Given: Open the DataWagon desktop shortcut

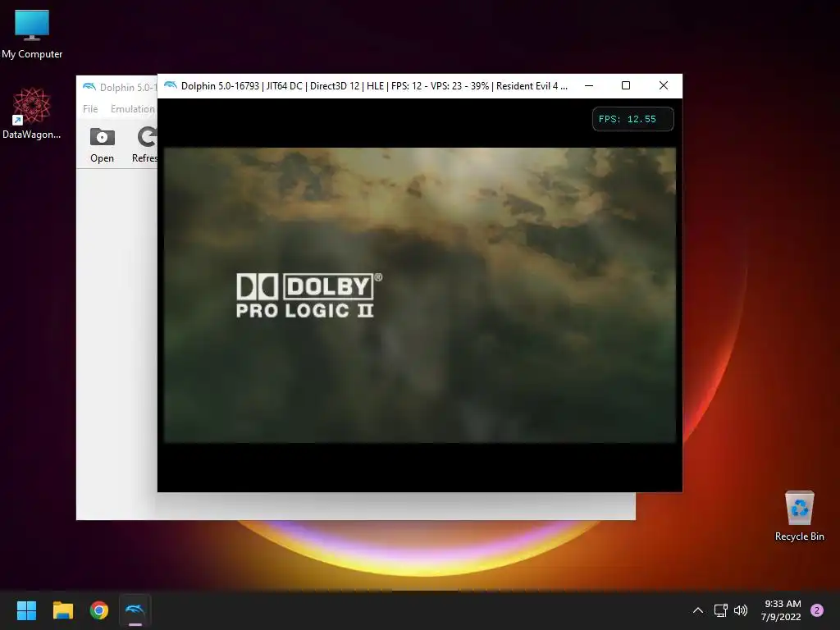Looking at the screenshot, I should pos(32,113).
